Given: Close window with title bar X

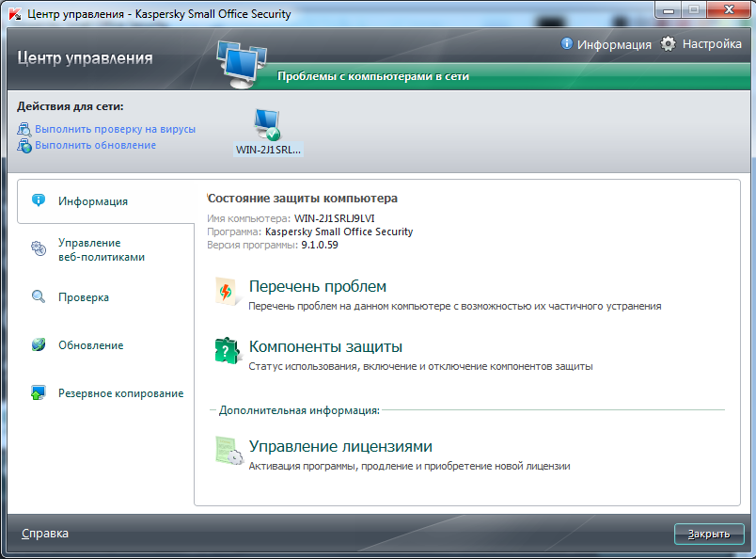Looking at the screenshot, I should tap(729, 10).
